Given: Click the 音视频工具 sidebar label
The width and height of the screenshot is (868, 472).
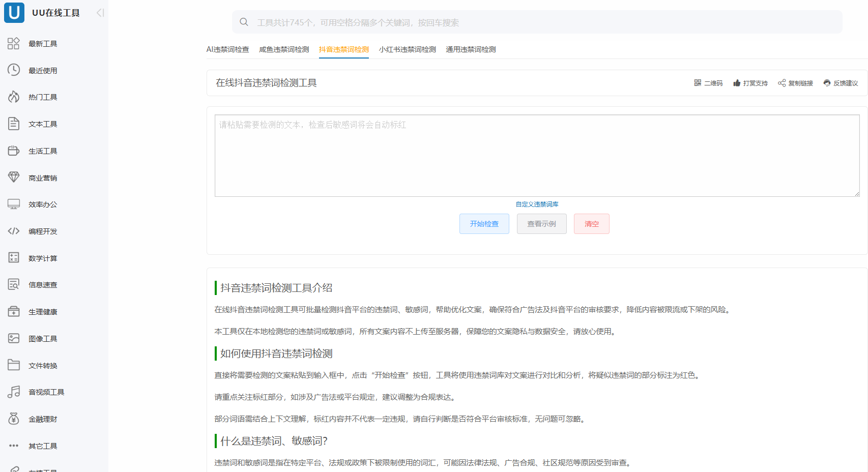Looking at the screenshot, I should click(46, 392).
